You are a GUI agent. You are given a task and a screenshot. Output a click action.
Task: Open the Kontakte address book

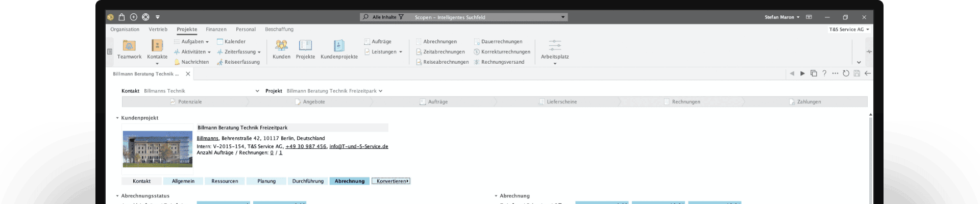(157, 49)
